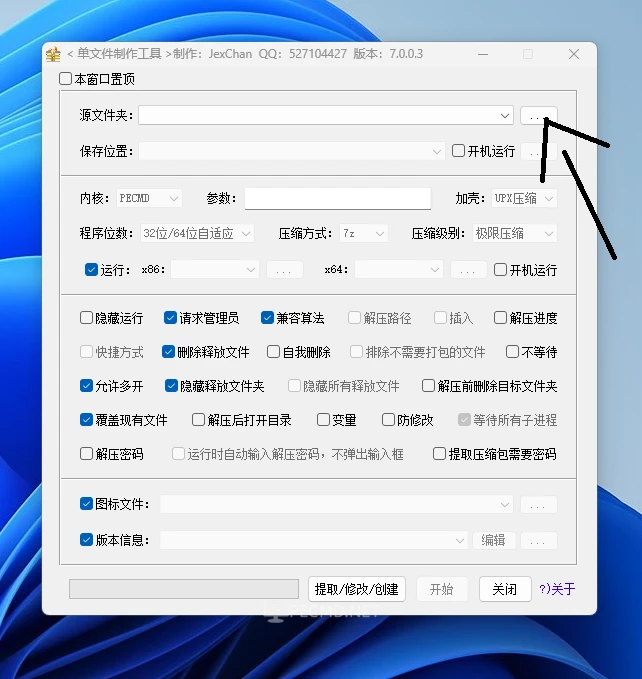The image size is (642, 679).
Task: Browse for the x86 executable
Action: click(284, 269)
